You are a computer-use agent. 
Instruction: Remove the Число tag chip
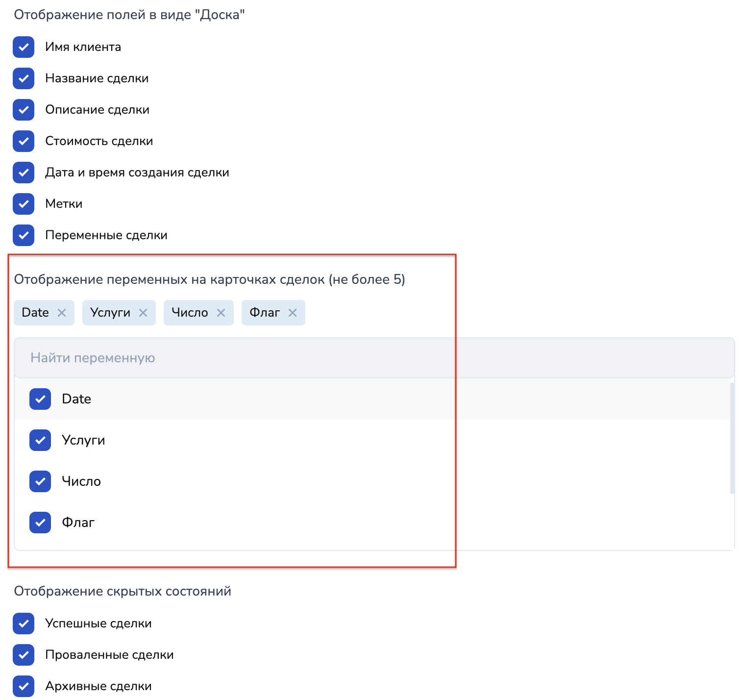221,313
